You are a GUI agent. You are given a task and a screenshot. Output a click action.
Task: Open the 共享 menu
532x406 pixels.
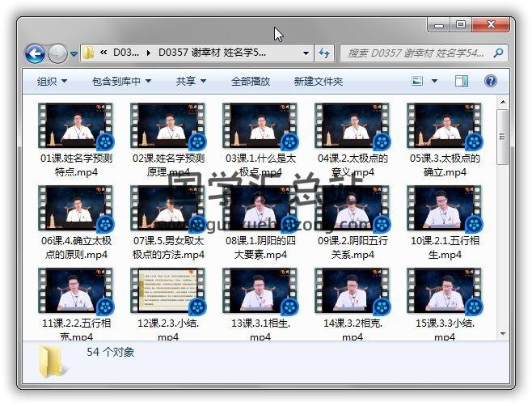191,82
